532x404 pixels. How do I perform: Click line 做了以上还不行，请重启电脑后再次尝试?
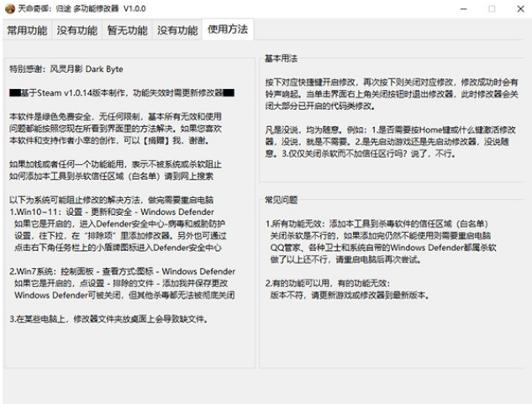(x=345, y=260)
